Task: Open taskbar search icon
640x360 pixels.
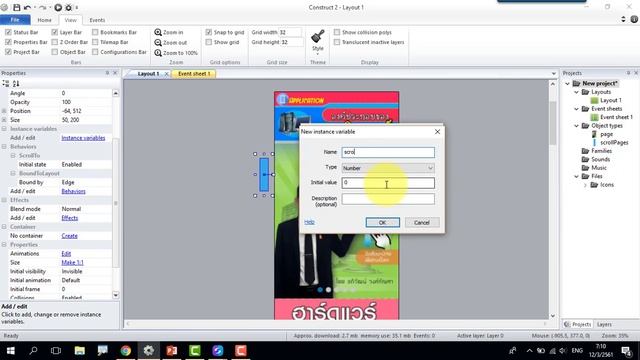Action: [33, 351]
